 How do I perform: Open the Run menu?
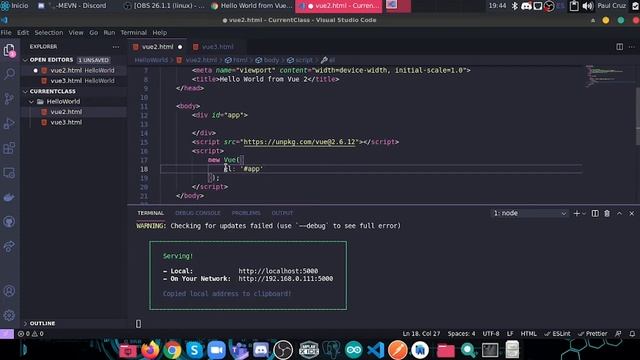[109, 33]
